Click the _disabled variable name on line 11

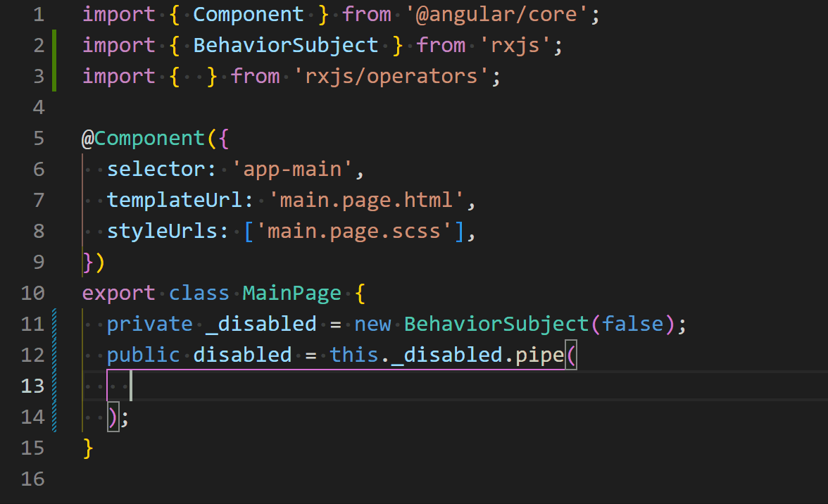click(262, 324)
